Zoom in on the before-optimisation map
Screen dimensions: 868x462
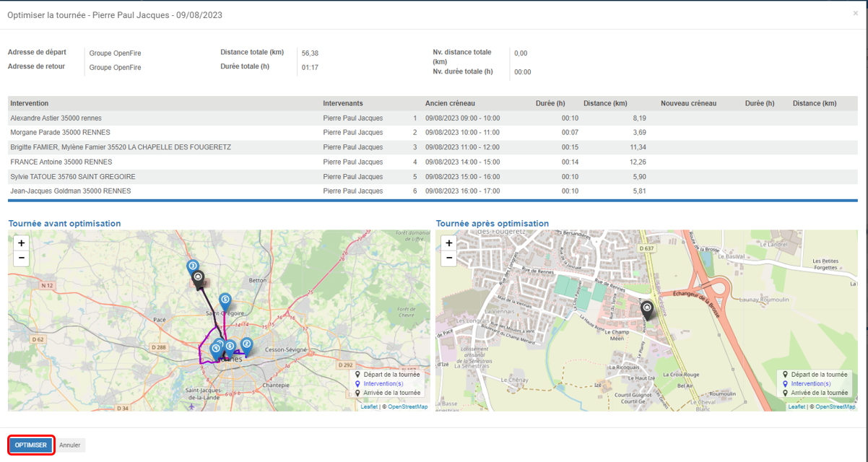[21, 243]
